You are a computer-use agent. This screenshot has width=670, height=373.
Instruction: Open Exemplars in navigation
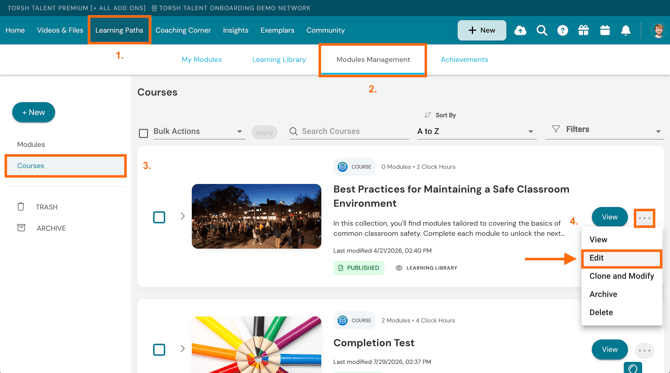tap(277, 30)
